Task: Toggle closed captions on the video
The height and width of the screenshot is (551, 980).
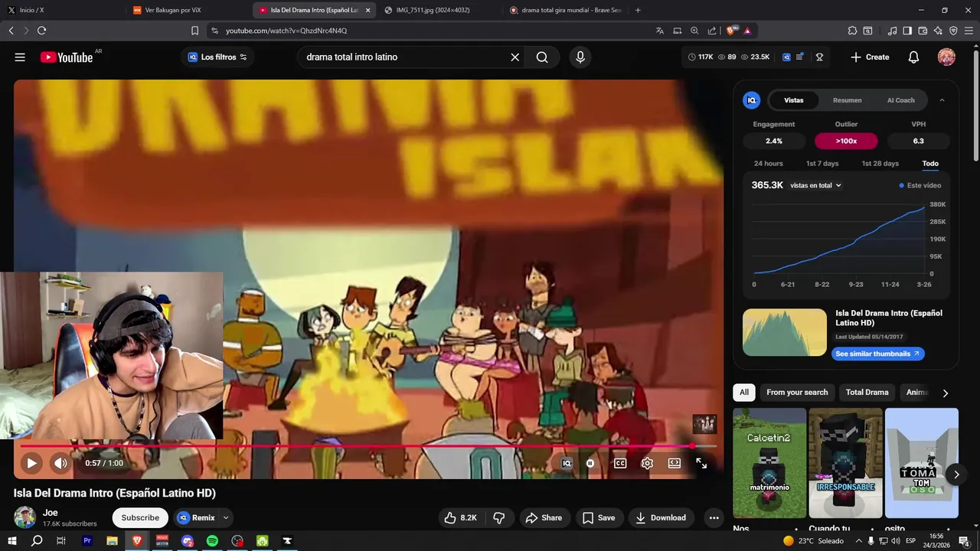Action: point(620,463)
